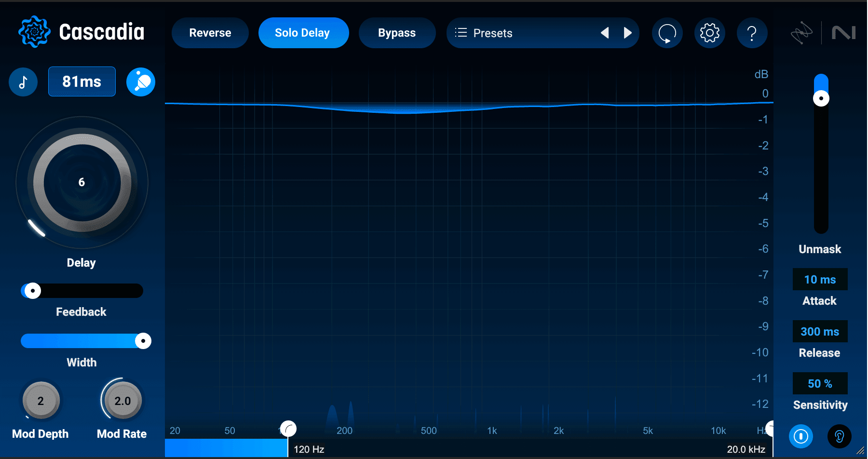Click the Native Instruments logo icon
Screen dimensions: 868x459
(844, 33)
